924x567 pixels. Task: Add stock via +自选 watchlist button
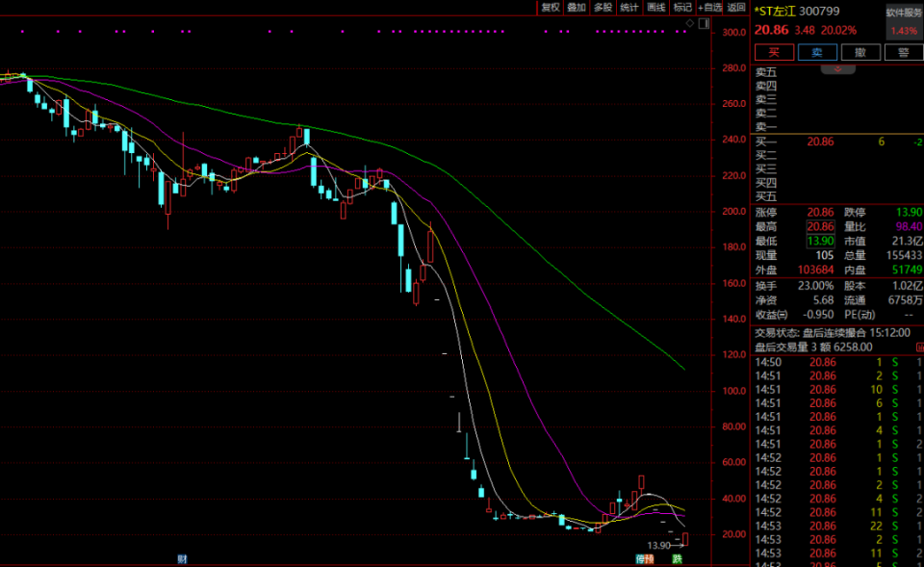coord(709,7)
